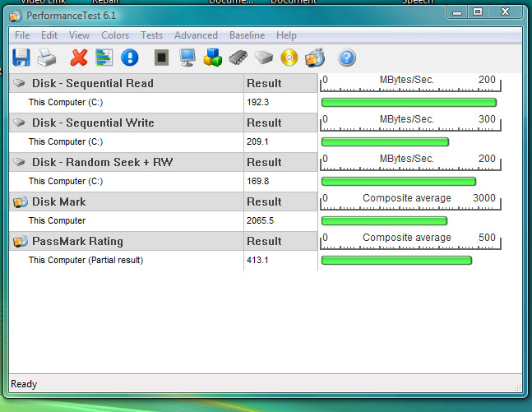Click the 192.3 sequential read result

tap(258, 102)
